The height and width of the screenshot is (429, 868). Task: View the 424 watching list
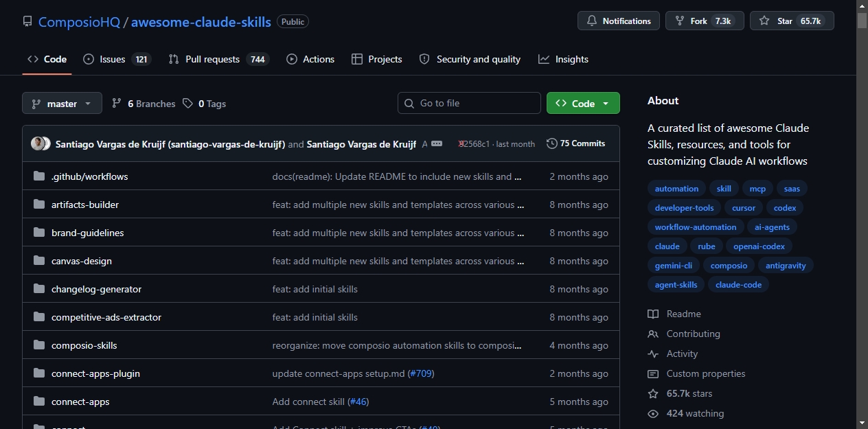point(685,413)
